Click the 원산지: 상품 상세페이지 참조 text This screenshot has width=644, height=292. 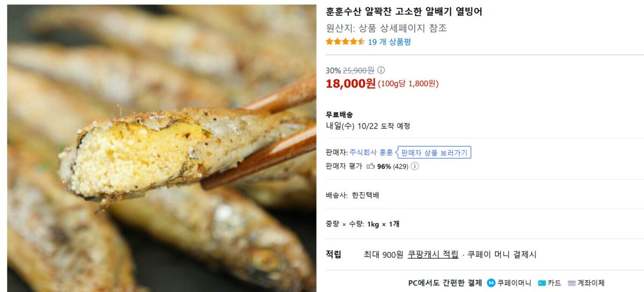coord(386,28)
